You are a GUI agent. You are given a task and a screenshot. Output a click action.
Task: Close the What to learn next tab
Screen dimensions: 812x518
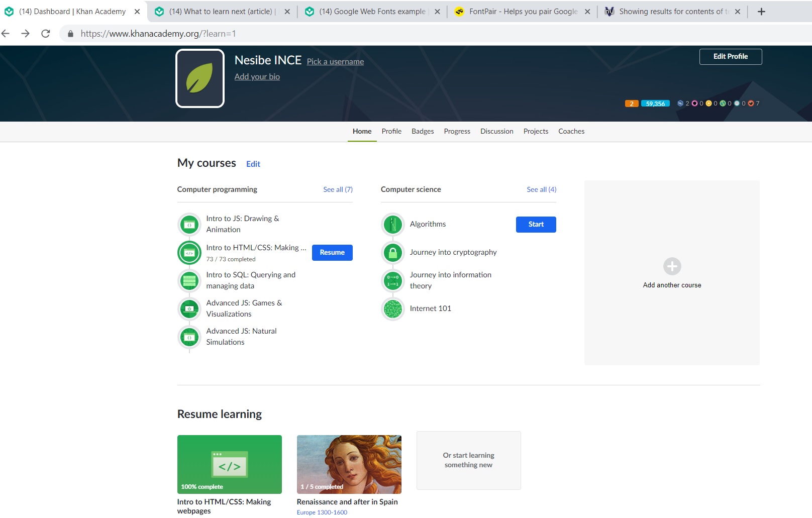[x=287, y=12]
